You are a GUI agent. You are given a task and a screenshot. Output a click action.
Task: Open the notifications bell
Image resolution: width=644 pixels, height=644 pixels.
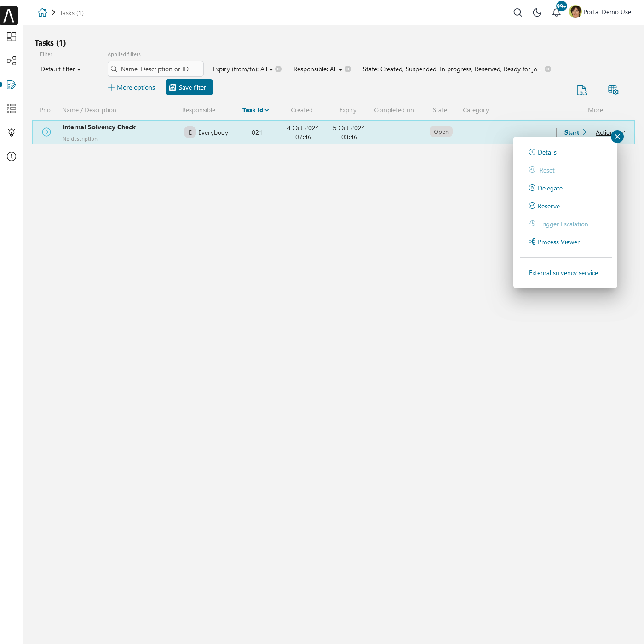tap(557, 12)
